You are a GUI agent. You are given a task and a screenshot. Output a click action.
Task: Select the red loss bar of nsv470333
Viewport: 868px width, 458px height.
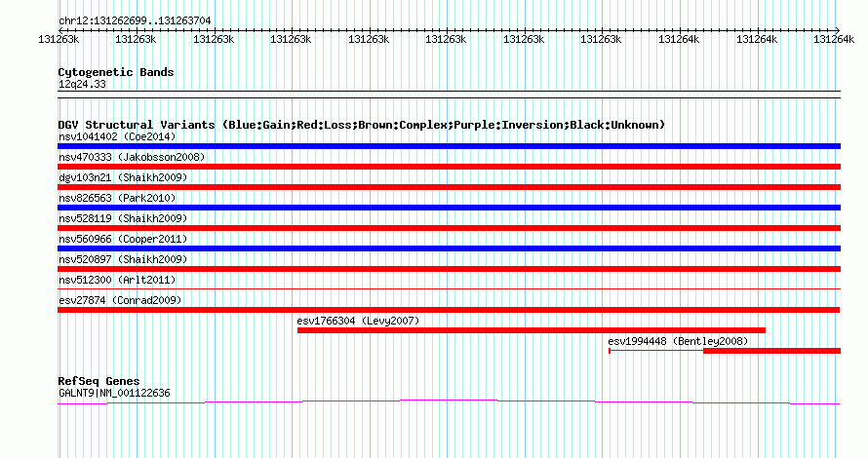click(x=449, y=167)
